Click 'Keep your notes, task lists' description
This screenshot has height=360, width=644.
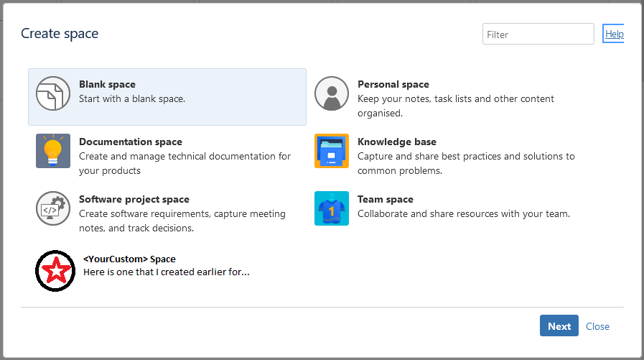455,106
